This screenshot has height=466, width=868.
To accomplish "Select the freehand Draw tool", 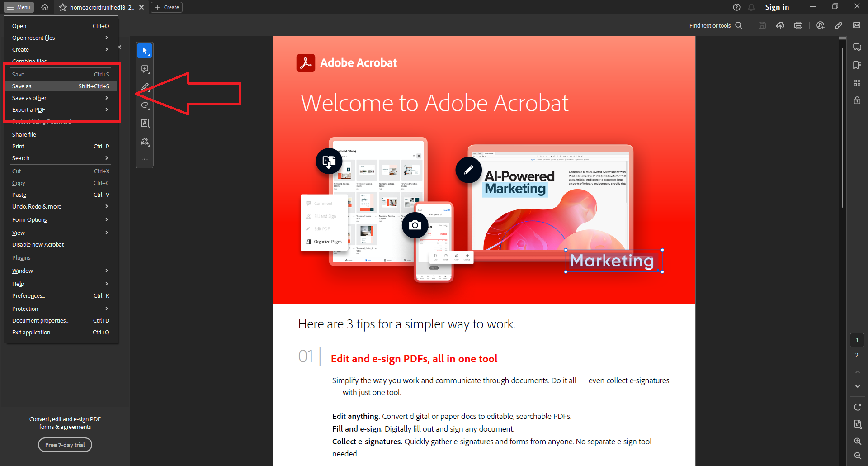I will [145, 105].
